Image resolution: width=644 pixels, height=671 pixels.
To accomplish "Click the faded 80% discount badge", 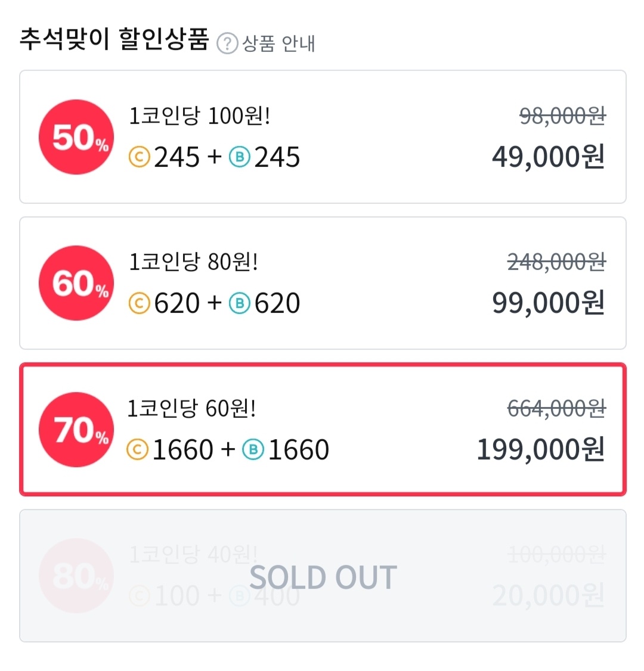I will click(x=76, y=576).
